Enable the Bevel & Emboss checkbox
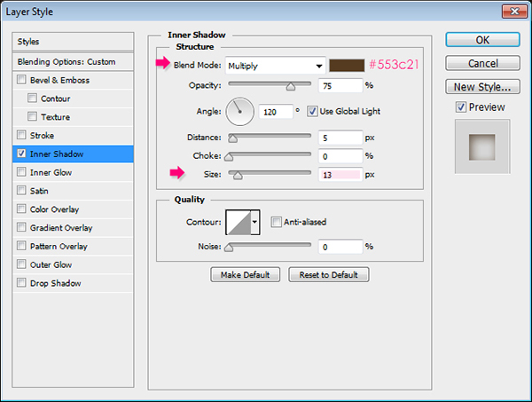This screenshot has height=402, width=532. point(21,81)
